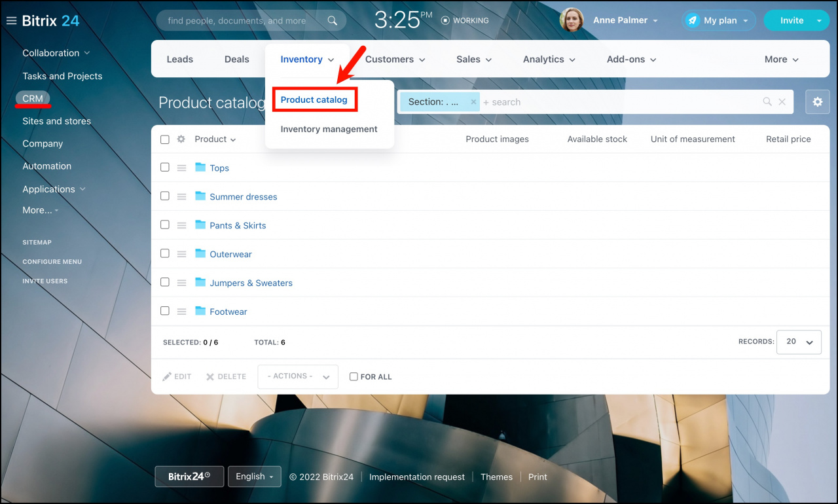The image size is (838, 504).
Task: Click the Jumpers & Sweaters folder icon
Action: point(200,283)
